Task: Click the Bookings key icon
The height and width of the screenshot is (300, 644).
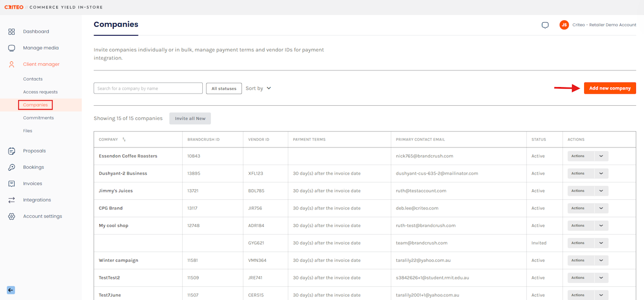Action: click(x=12, y=167)
